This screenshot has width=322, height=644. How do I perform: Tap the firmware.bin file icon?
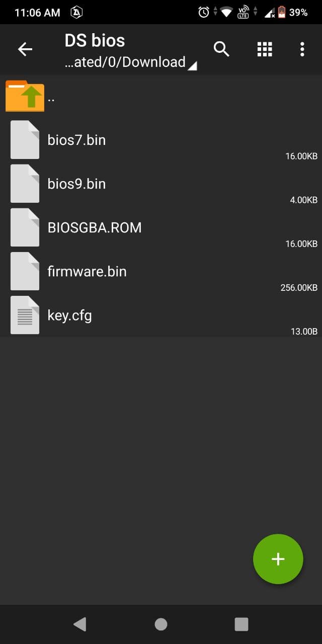click(x=25, y=272)
